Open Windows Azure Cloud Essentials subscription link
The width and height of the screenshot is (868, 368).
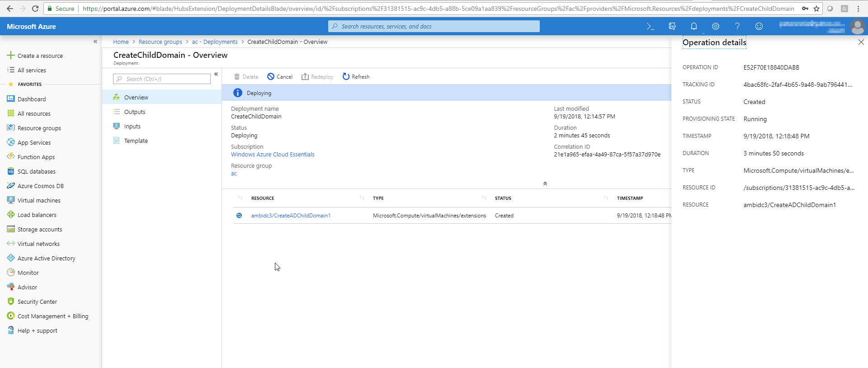273,154
